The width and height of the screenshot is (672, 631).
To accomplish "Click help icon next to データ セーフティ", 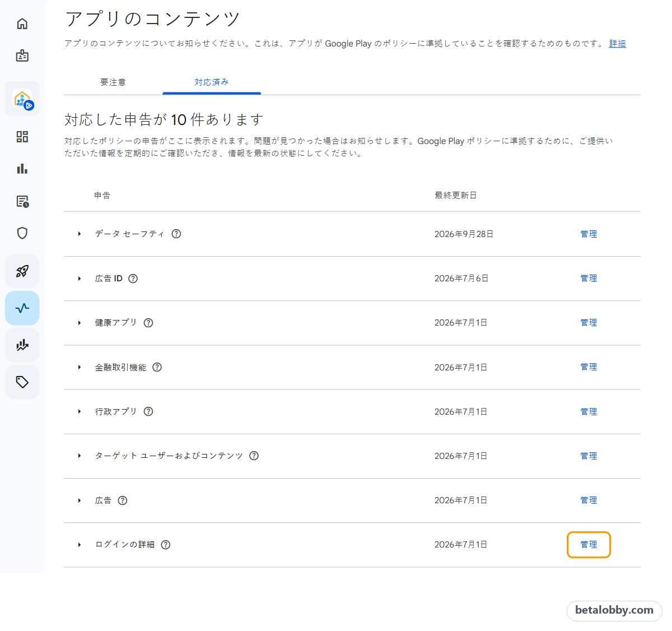I will [176, 234].
